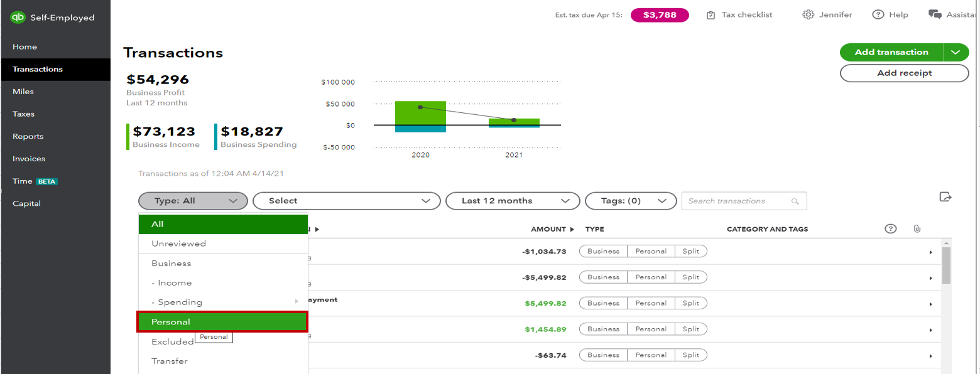The image size is (980, 374).
Task: Click inside the Search transactions field
Action: [735, 201]
